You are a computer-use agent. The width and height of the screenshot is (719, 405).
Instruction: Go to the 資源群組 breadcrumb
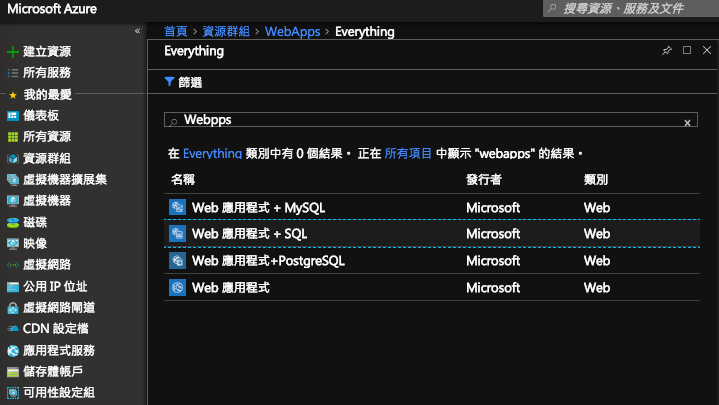point(226,32)
